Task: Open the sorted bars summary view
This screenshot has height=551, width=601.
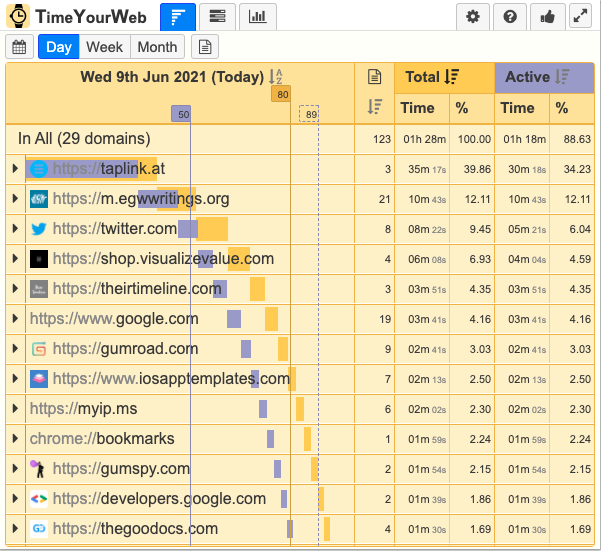Action: (178, 17)
